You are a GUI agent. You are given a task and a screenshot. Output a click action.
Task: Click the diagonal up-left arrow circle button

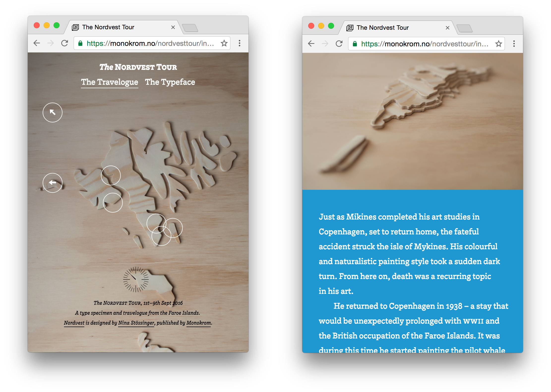tap(52, 112)
